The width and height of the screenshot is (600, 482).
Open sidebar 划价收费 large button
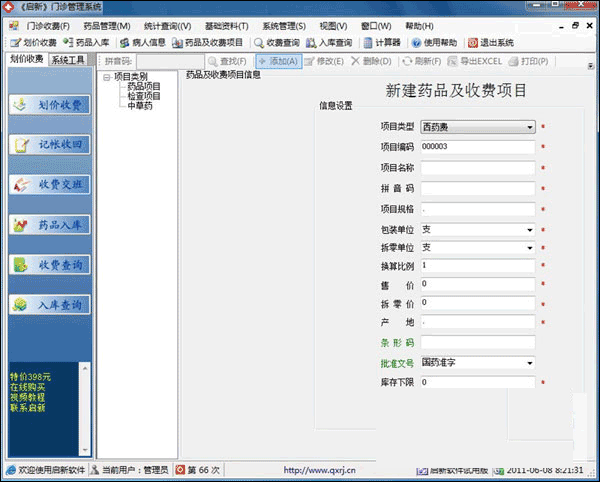pyautogui.click(x=50, y=104)
